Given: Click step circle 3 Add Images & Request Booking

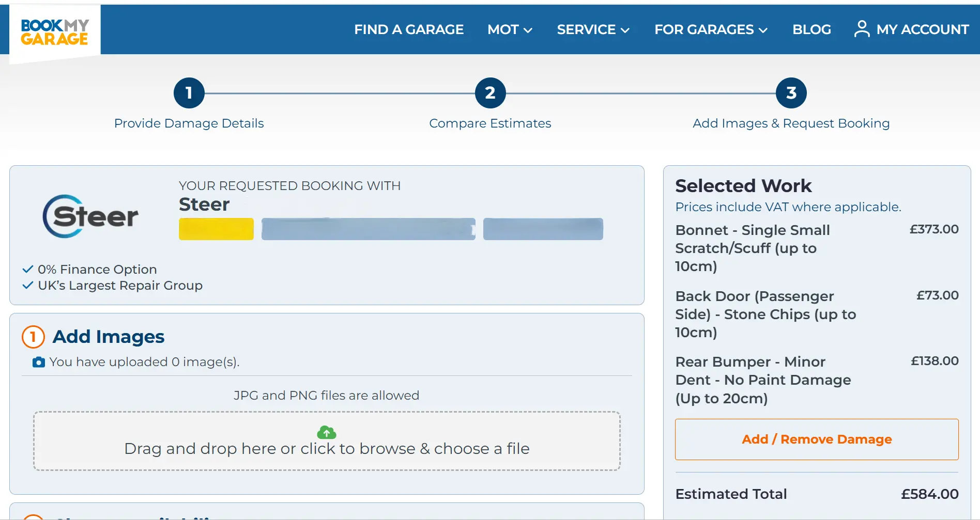Looking at the screenshot, I should click(x=790, y=93).
